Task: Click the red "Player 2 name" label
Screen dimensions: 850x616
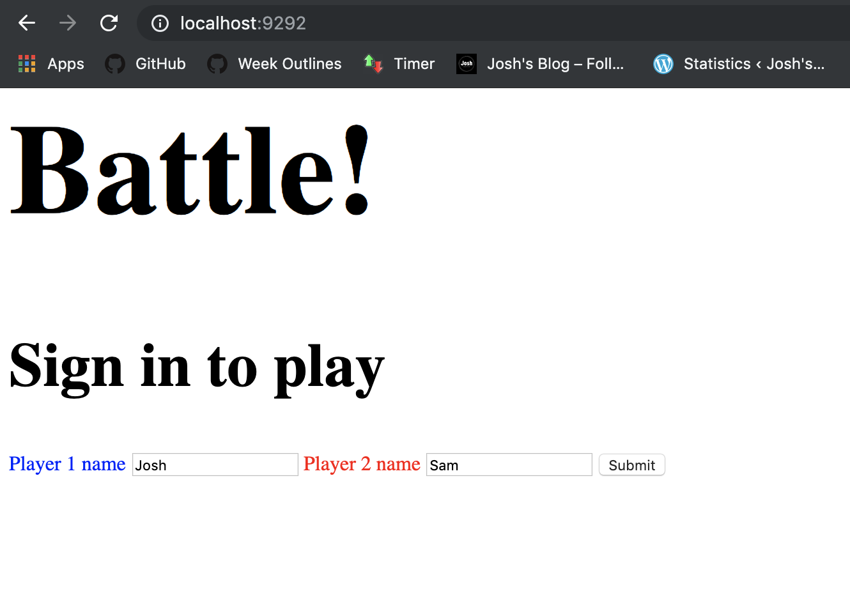Action: click(362, 464)
